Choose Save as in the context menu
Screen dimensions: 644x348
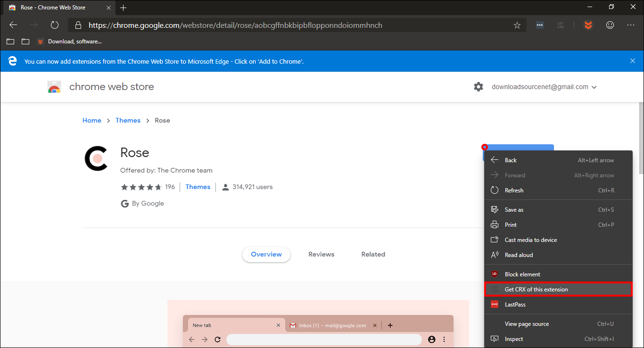tap(558, 210)
